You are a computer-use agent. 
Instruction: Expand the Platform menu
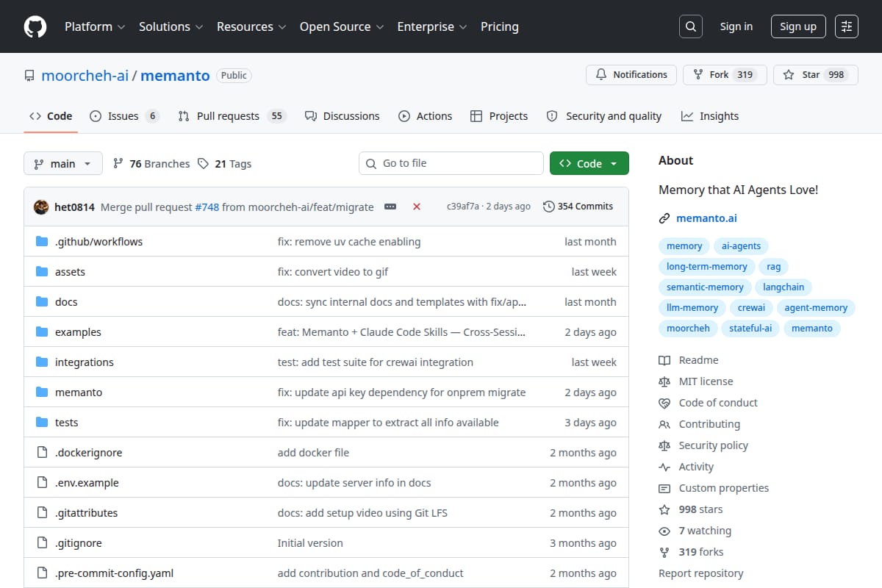point(95,26)
